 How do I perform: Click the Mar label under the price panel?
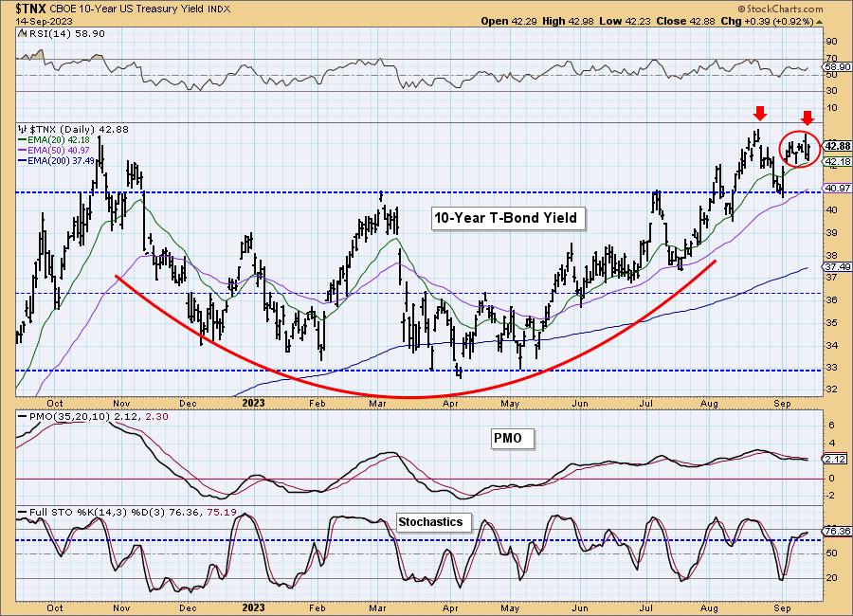coord(377,403)
